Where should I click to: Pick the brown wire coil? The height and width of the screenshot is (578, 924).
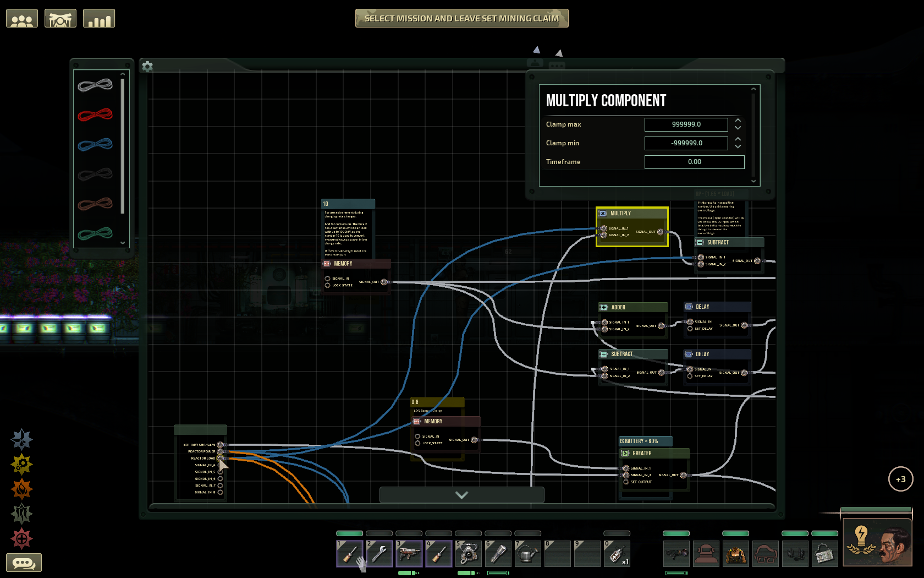point(95,204)
